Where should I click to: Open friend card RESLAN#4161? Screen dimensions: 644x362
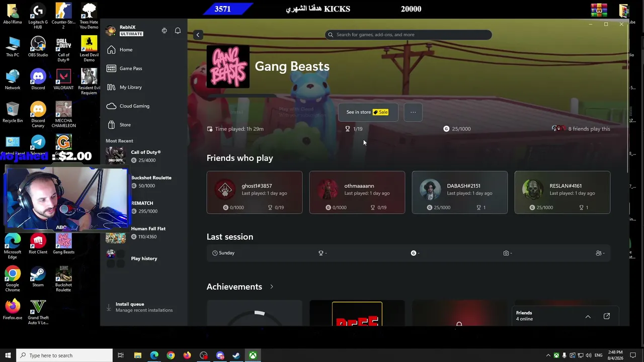pyautogui.click(x=562, y=193)
